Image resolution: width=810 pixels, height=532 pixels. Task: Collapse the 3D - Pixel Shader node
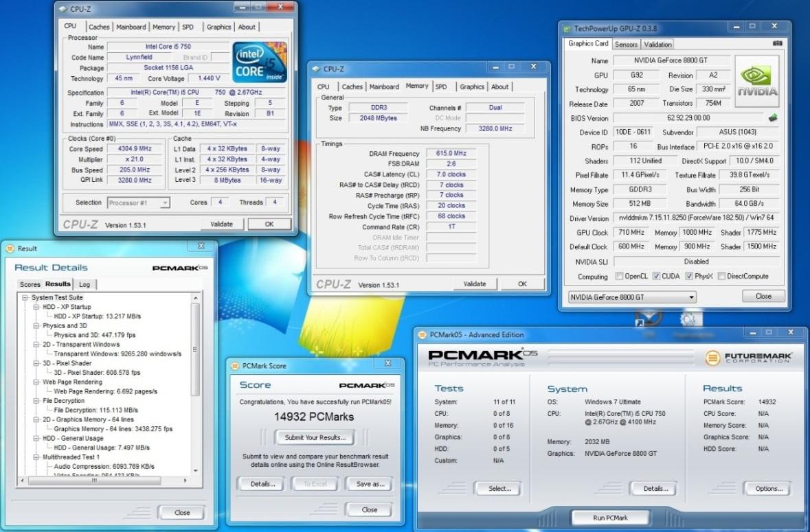pyautogui.click(x=36, y=363)
